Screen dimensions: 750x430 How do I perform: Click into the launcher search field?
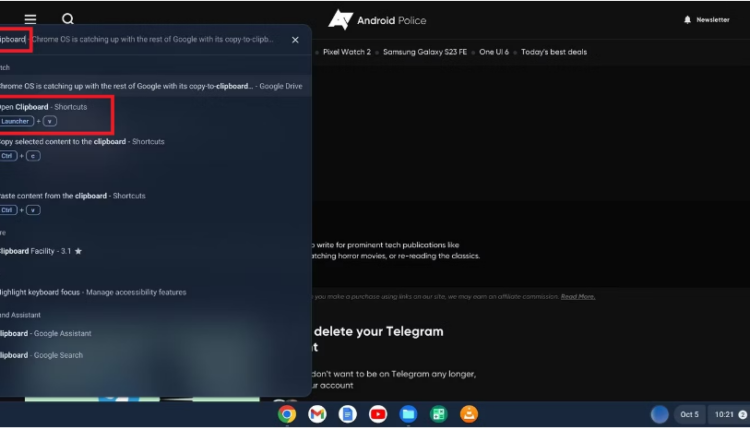(x=143, y=40)
